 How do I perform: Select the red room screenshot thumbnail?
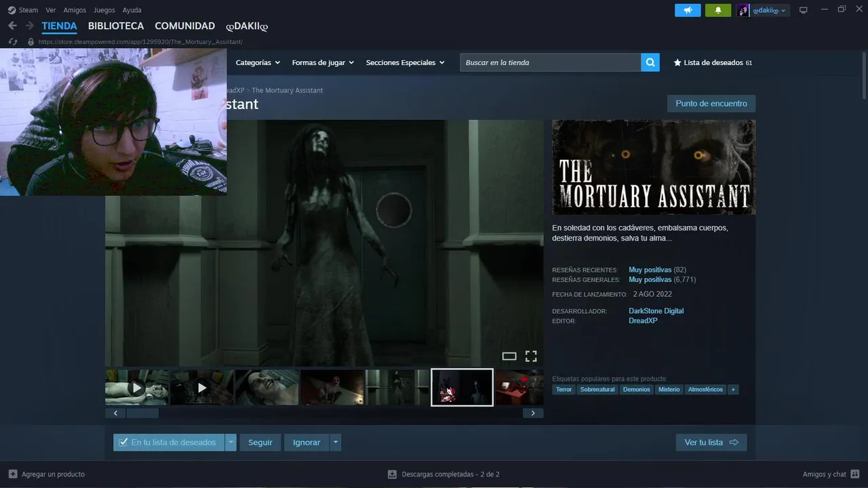click(x=519, y=388)
